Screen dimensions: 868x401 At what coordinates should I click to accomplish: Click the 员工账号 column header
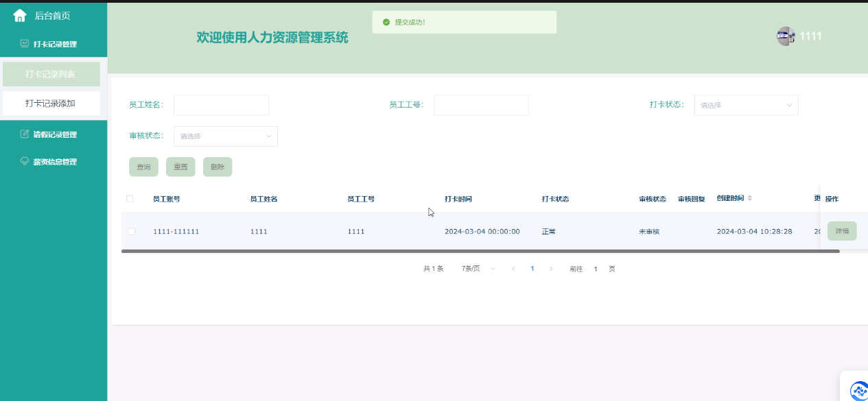[x=167, y=199]
